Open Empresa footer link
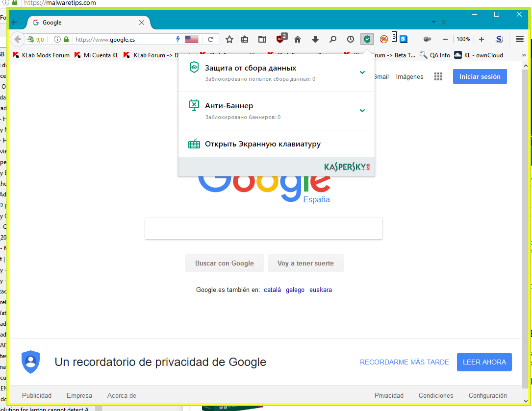This screenshot has width=532, height=411. (79, 395)
